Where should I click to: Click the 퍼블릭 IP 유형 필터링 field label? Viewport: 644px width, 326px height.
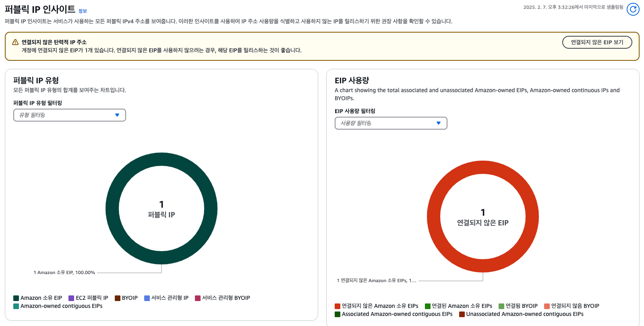pyautogui.click(x=38, y=103)
